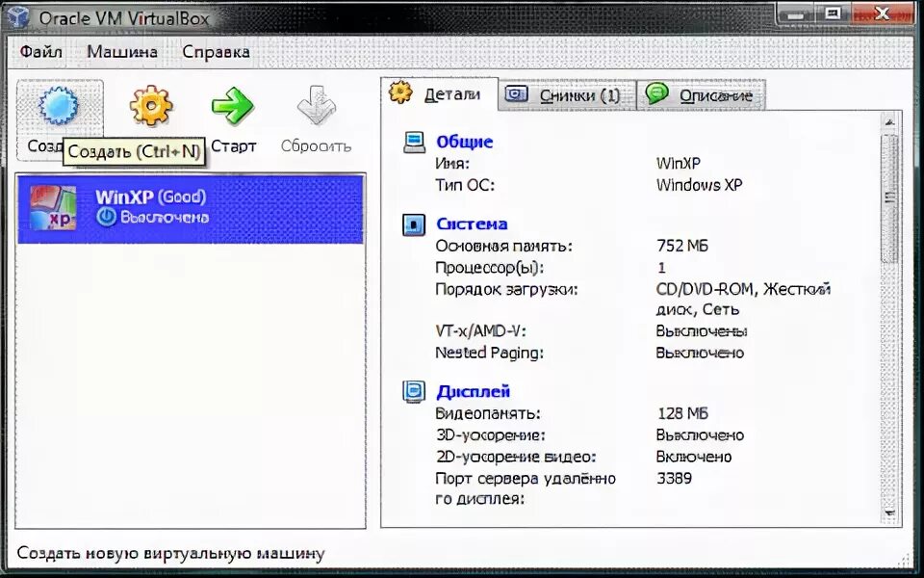
Task: Open the Машина menu
Action: (x=122, y=52)
